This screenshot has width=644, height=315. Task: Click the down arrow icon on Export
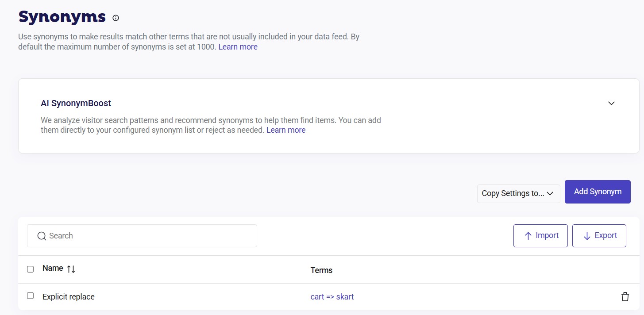click(587, 236)
